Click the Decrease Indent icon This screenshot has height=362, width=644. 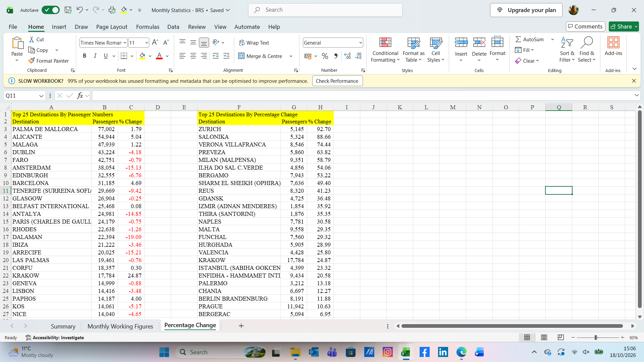(216, 56)
